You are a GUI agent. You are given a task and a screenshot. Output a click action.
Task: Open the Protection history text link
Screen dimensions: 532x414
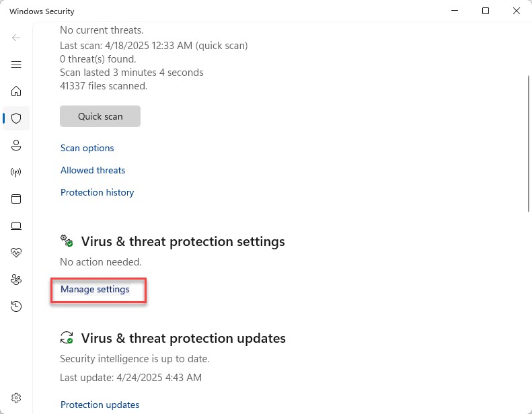[x=98, y=192]
